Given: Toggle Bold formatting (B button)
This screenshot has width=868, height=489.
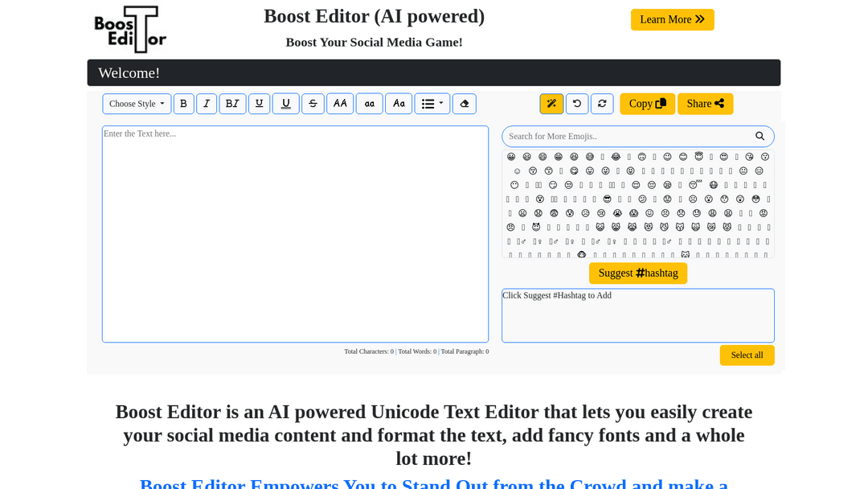Looking at the screenshot, I should [x=184, y=104].
